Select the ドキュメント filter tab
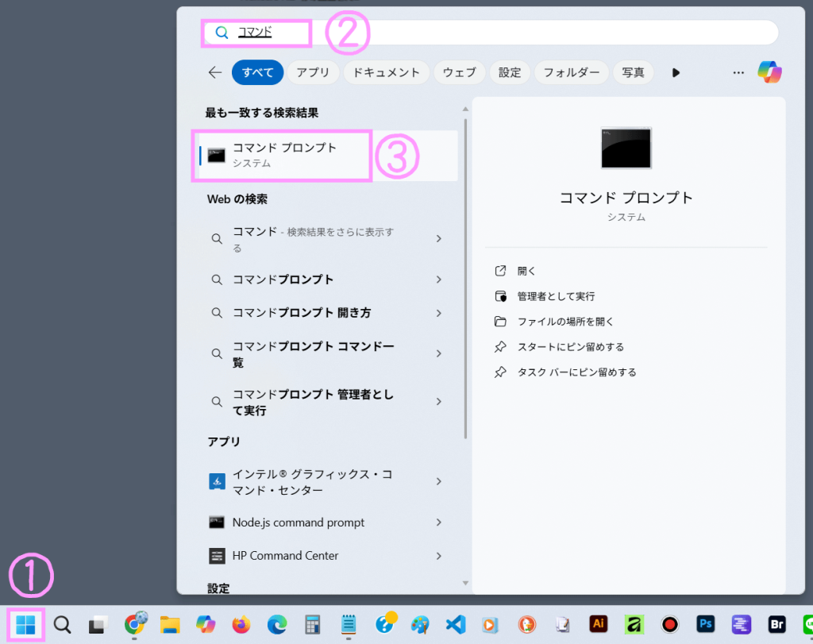The height and width of the screenshot is (644, 813). (x=386, y=72)
